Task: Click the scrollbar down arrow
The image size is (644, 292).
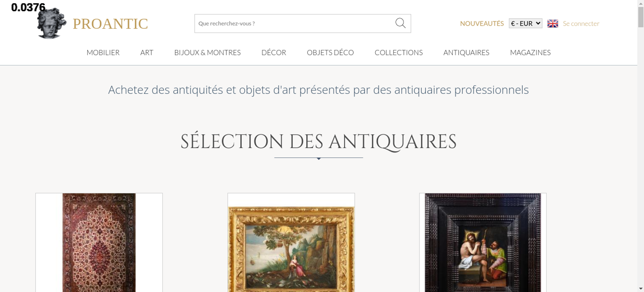Action: [x=641, y=288]
